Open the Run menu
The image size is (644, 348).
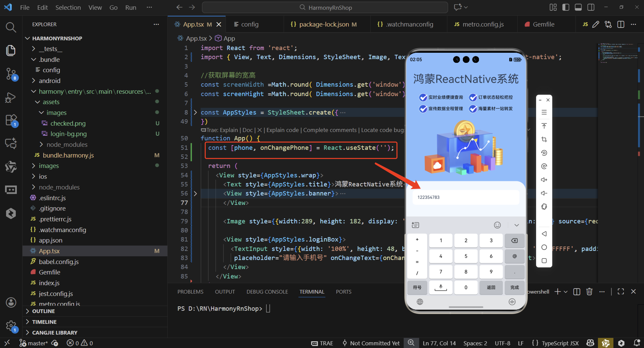pyautogui.click(x=131, y=8)
